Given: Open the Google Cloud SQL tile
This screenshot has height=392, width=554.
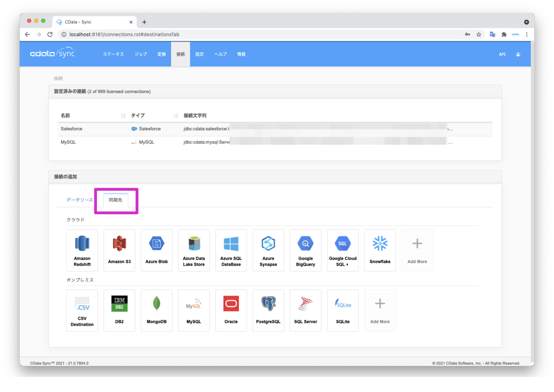Looking at the screenshot, I should (343, 250).
